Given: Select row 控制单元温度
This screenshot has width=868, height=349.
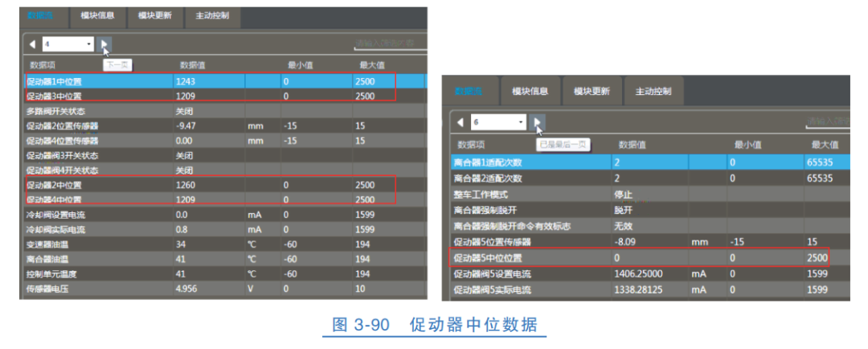Looking at the screenshot, I should pos(224,273).
